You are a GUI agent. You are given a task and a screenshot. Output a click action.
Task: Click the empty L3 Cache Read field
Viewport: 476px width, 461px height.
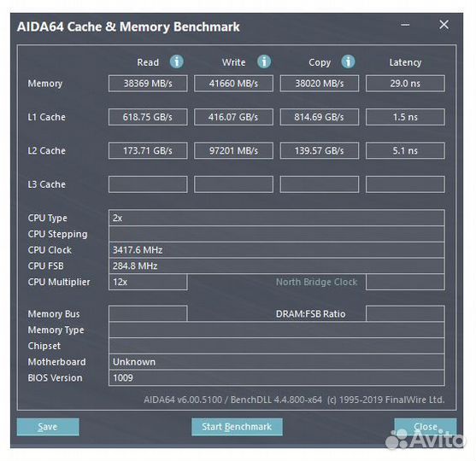(x=148, y=184)
